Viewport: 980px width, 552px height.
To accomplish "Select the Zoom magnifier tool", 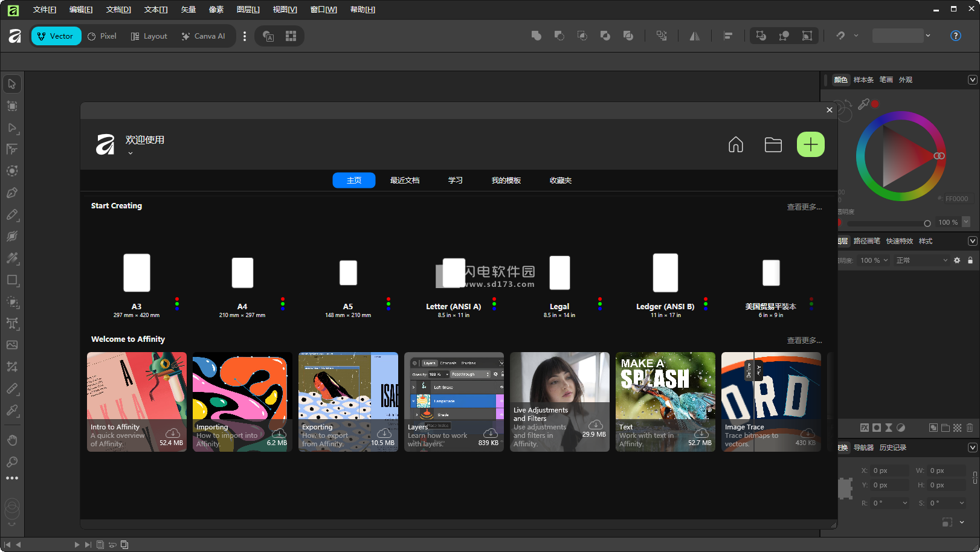I will click(x=12, y=462).
